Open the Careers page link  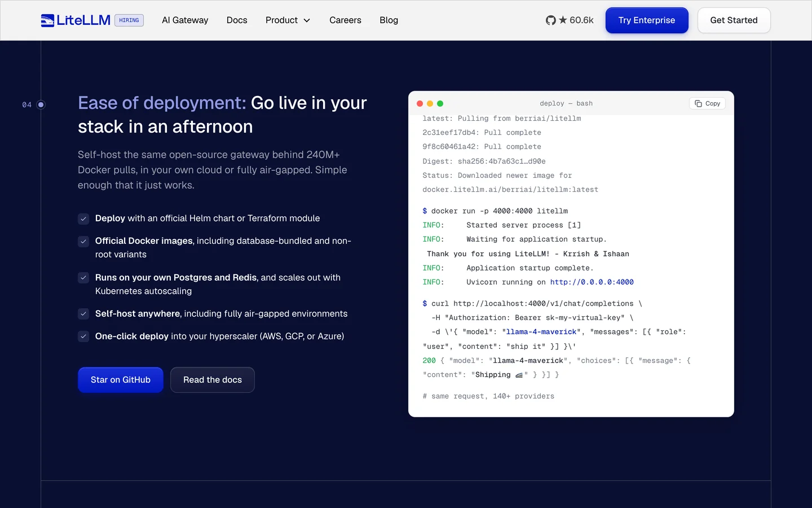click(x=345, y=20)
